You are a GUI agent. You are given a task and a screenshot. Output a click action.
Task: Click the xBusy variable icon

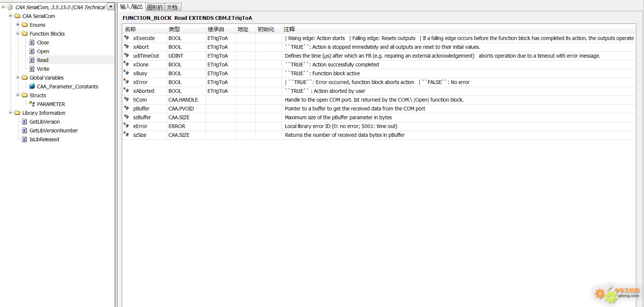point(127,73)
